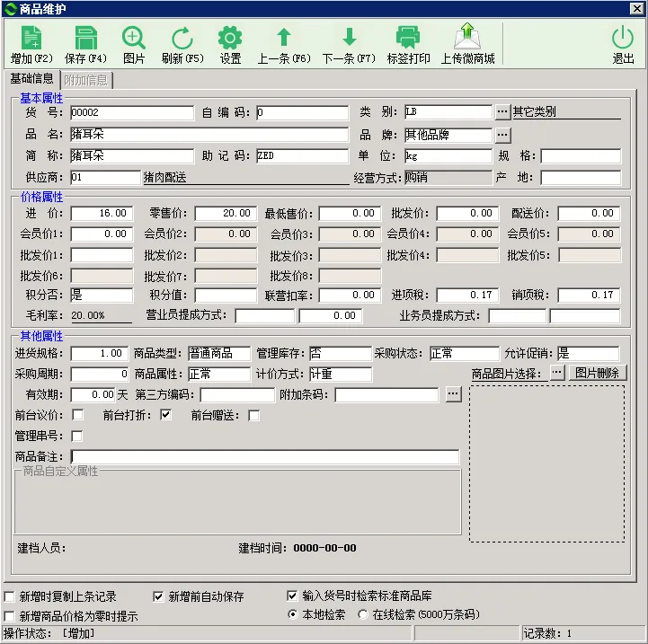648x644 pixels.
Task: Click the 第三方编码 input field
Action: tap(237, 395)
